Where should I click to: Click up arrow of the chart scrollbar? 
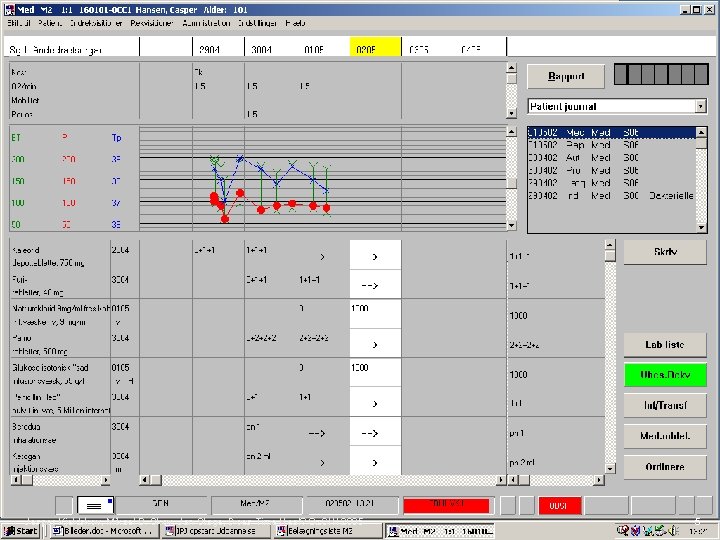point(512,132)
